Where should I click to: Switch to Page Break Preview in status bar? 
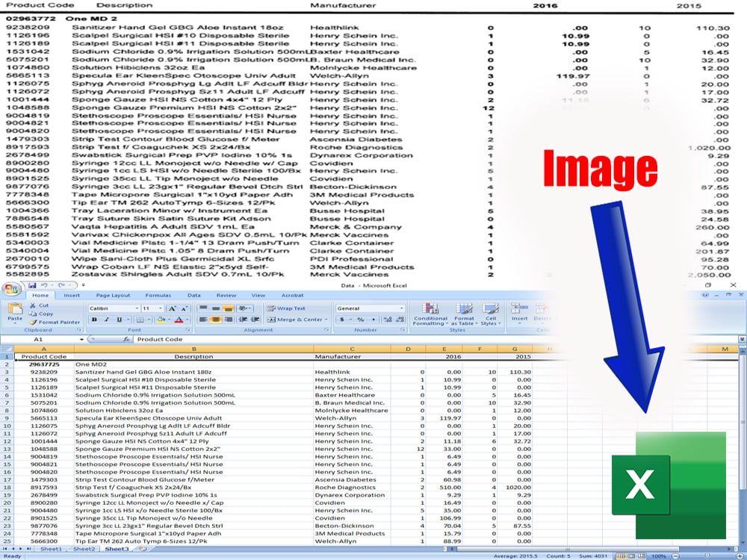642,556
